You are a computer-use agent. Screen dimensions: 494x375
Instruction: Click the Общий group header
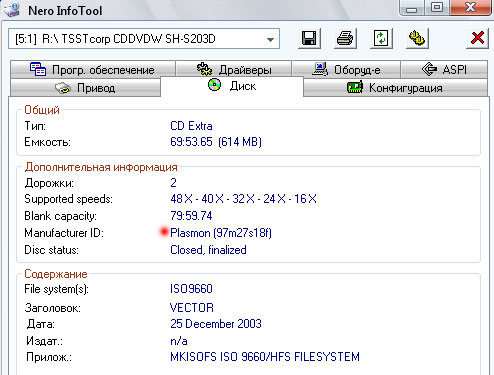42,110
